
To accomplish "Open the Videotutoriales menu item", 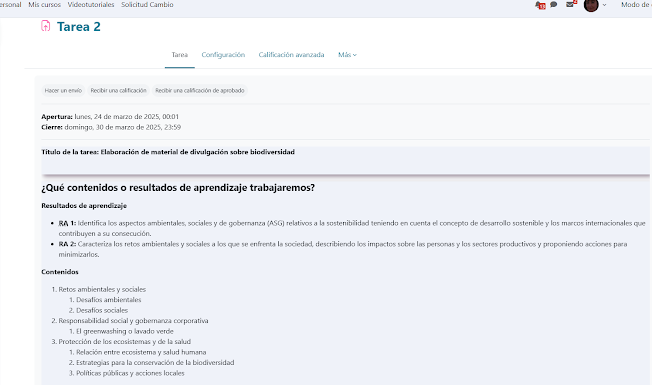I will pyautogui.click(x=91, y=5).
